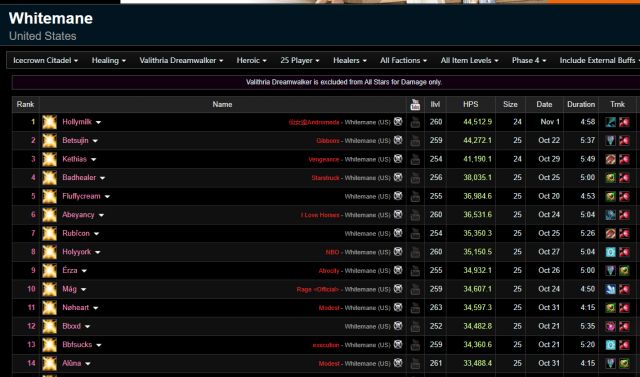Click the first trinket icon in Badhealer's row
Screen dimensions: 640x377
[x=611, y=177]
